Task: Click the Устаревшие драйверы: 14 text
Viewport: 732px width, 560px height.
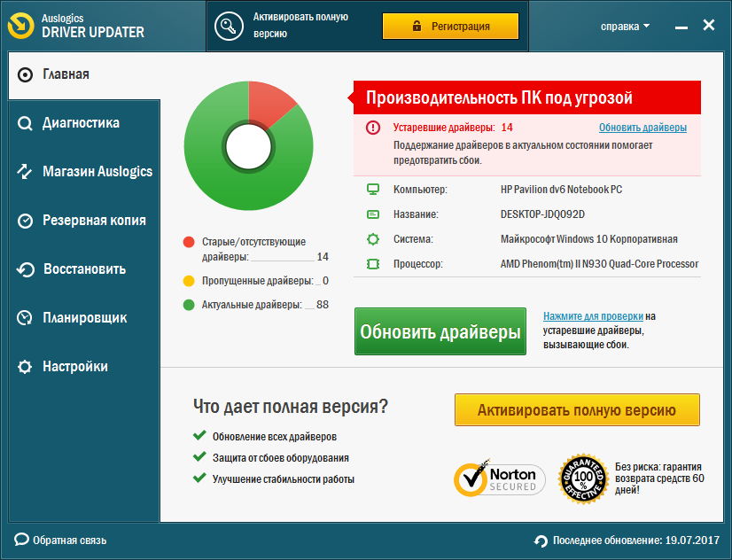Action: pos(453,128)
